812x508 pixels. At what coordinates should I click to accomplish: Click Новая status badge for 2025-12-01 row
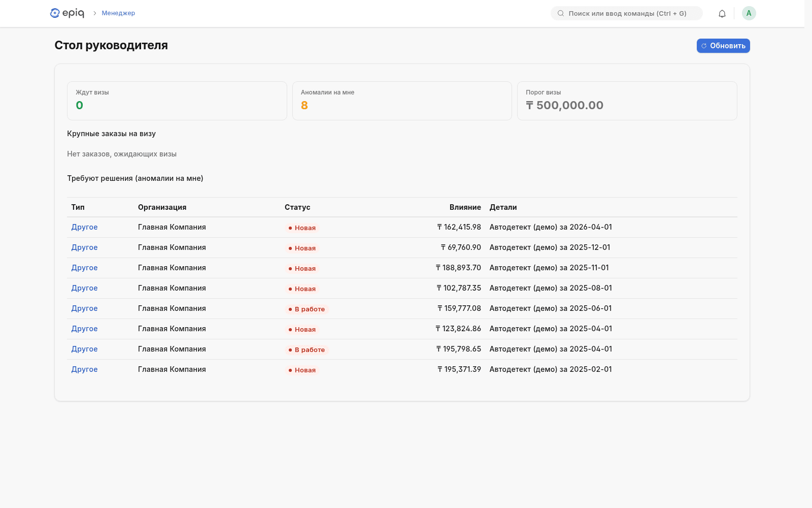tap(302, 248)
